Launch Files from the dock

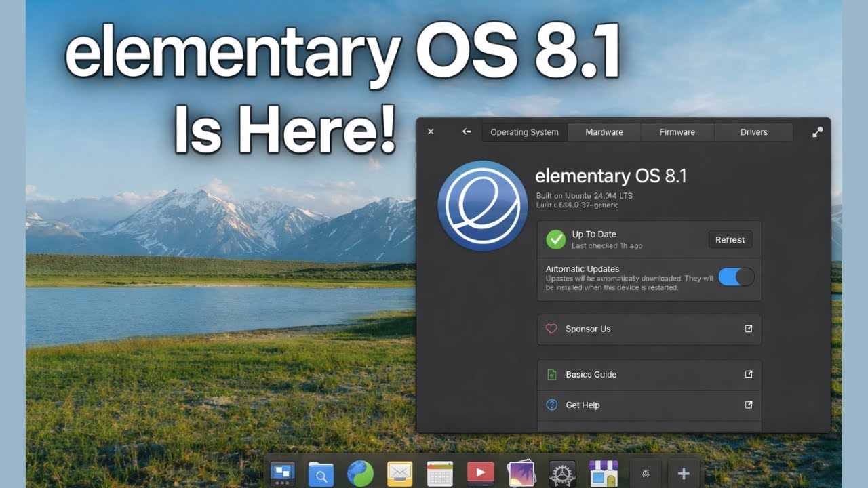pyautogui.click(x=321, y=473)
